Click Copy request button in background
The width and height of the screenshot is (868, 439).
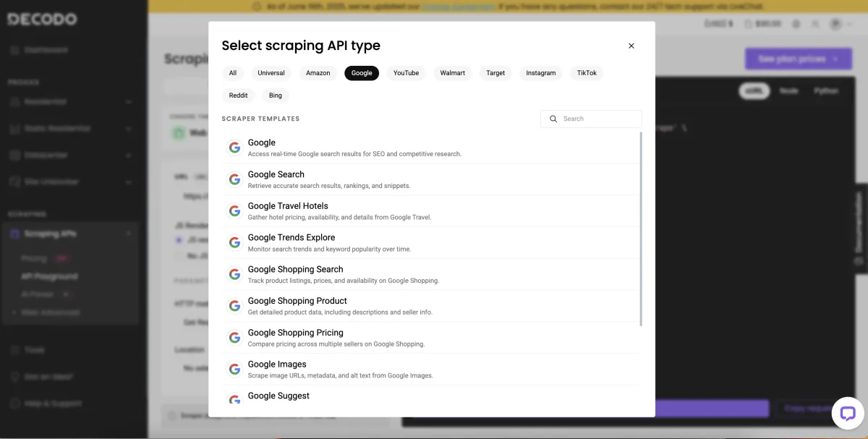click(x=808, y=409)
